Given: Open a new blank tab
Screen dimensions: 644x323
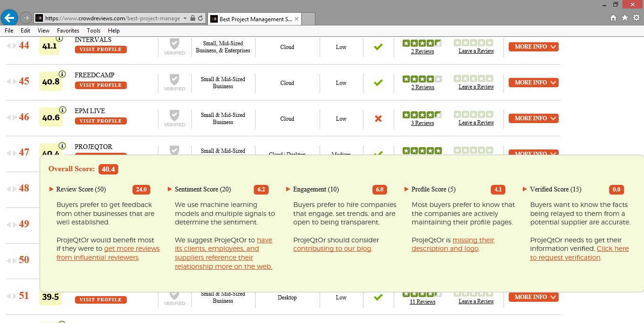Looking at the screenshot, I should pyautogui.click(x=308, y=19).
